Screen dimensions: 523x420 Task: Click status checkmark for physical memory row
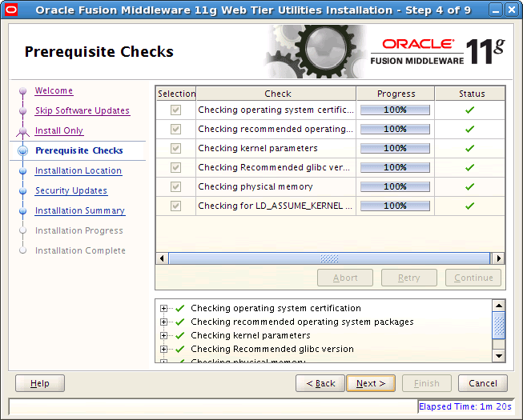(x=469, y=186)
